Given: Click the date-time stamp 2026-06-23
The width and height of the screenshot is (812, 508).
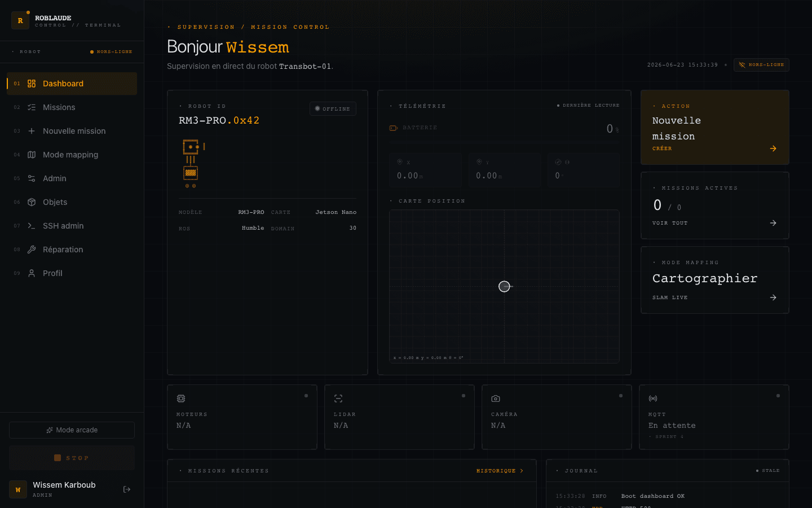Looking at the screenshot, I should point(682,65).
